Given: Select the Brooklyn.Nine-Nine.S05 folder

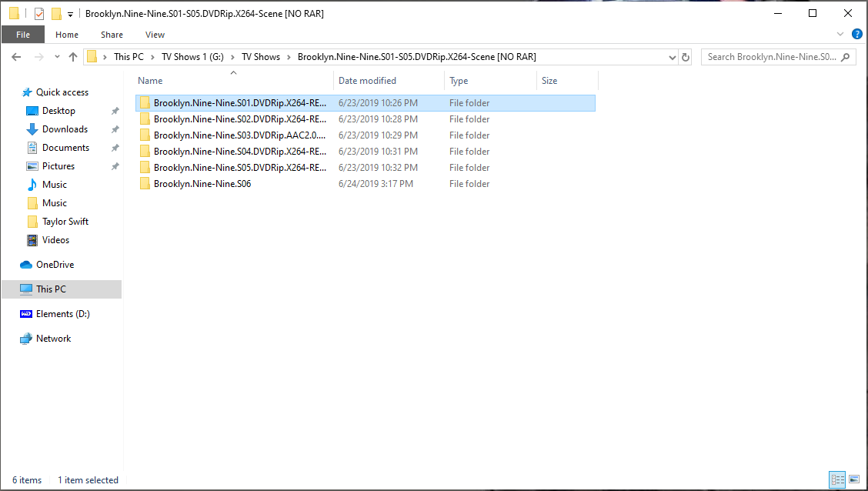Looking at the screenshot, I should click(366, 167).
